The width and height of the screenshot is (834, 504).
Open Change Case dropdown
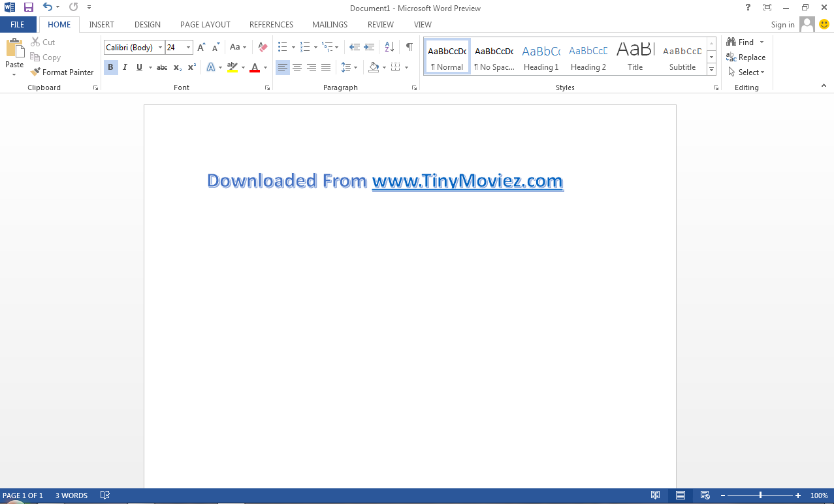pos(238,48)
